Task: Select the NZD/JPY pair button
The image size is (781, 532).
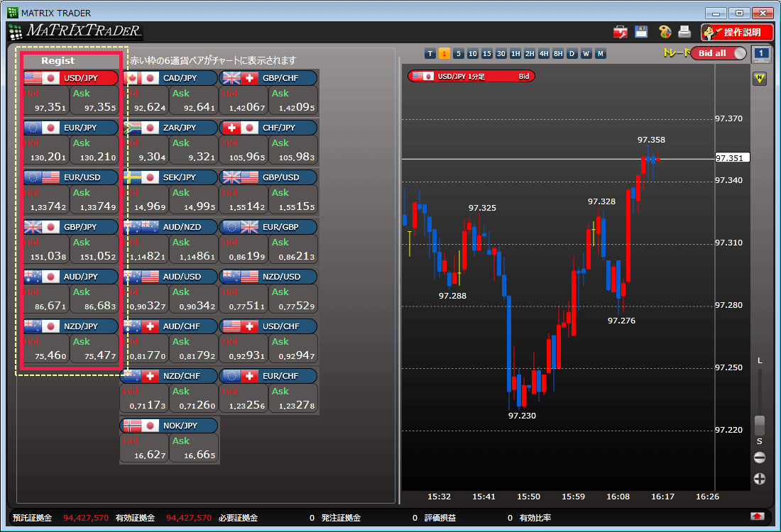Action: tap(71, 326)
